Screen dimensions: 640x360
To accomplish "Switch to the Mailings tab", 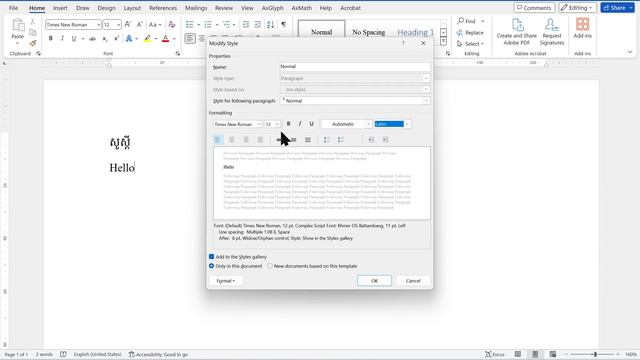I will [x=196, y=8].
